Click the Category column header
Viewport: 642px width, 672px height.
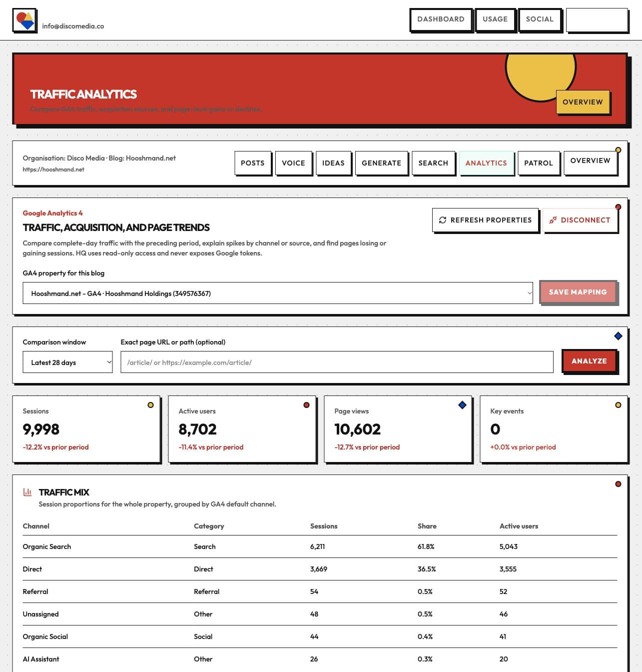click(x=209, y=526)
